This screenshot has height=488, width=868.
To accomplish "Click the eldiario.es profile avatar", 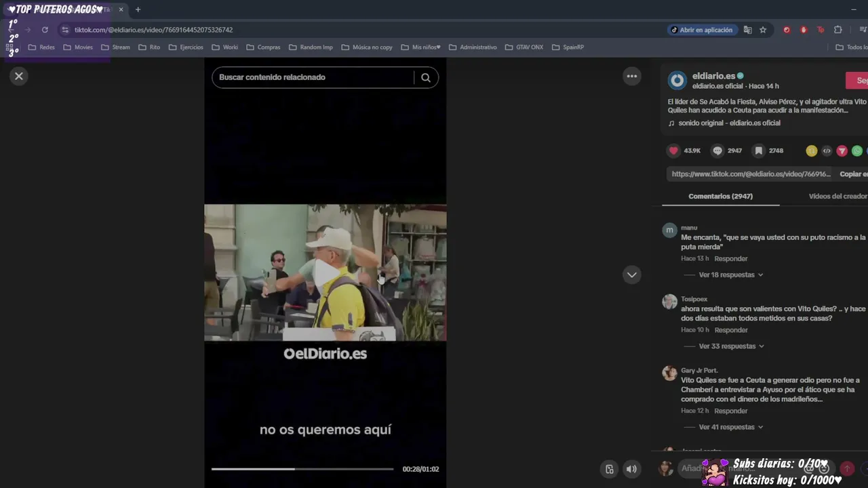I will tap(677, 81).
